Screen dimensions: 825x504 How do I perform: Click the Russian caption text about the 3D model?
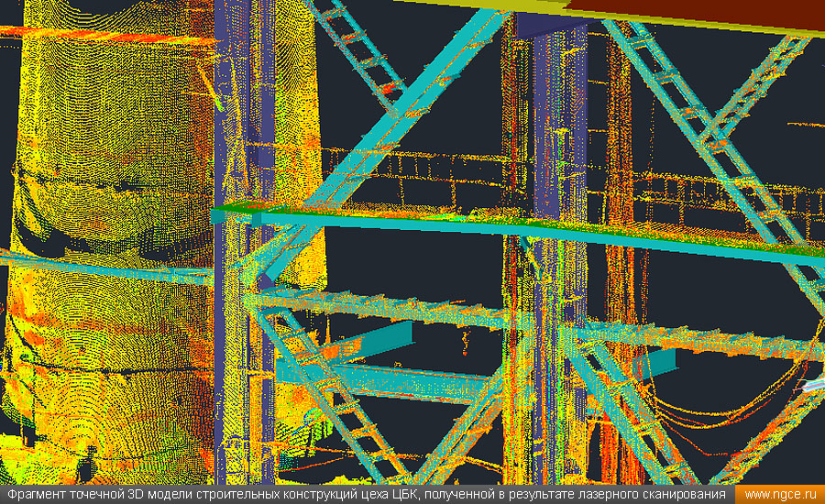coord(367,495)
